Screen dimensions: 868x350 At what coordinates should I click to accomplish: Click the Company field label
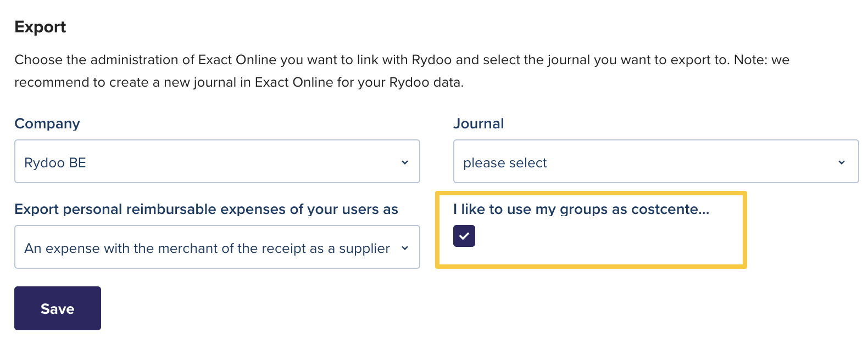tap(47, 123)
